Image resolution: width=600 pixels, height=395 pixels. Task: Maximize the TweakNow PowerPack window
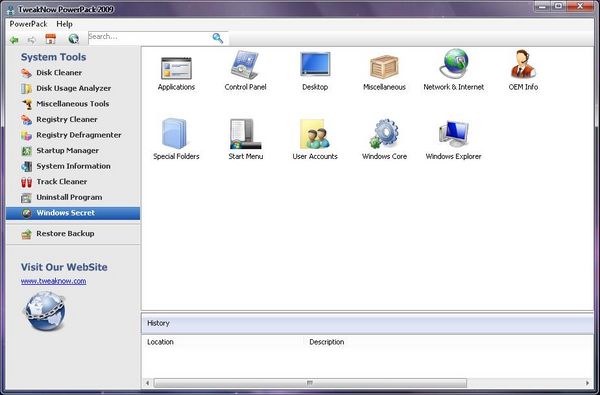pos(558,6)
